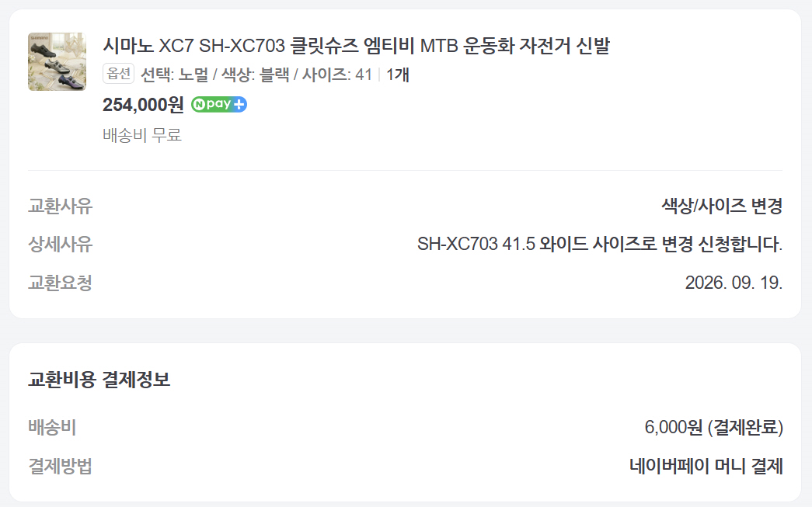Click the 배송비 label in payment section

coord(52,427)
